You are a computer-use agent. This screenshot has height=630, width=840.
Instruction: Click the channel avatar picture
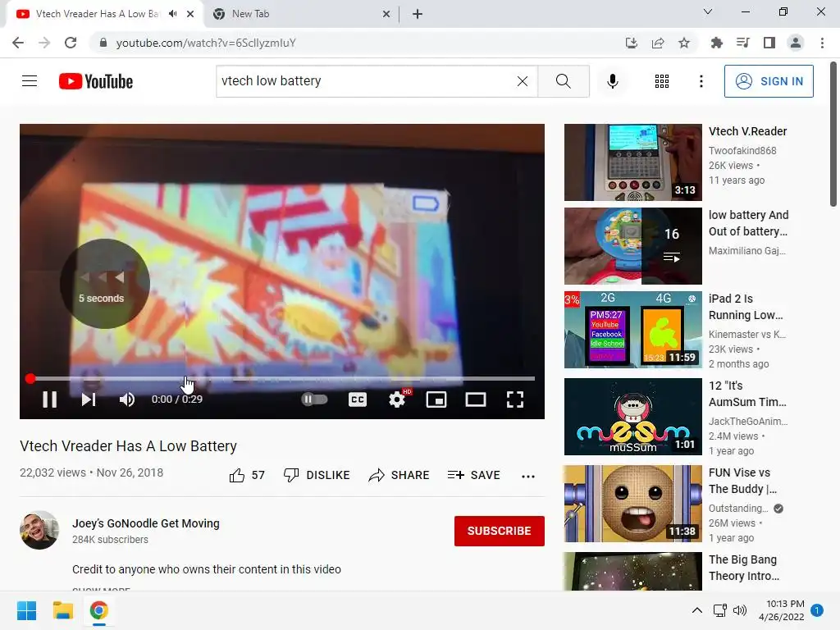coord(39,531)
